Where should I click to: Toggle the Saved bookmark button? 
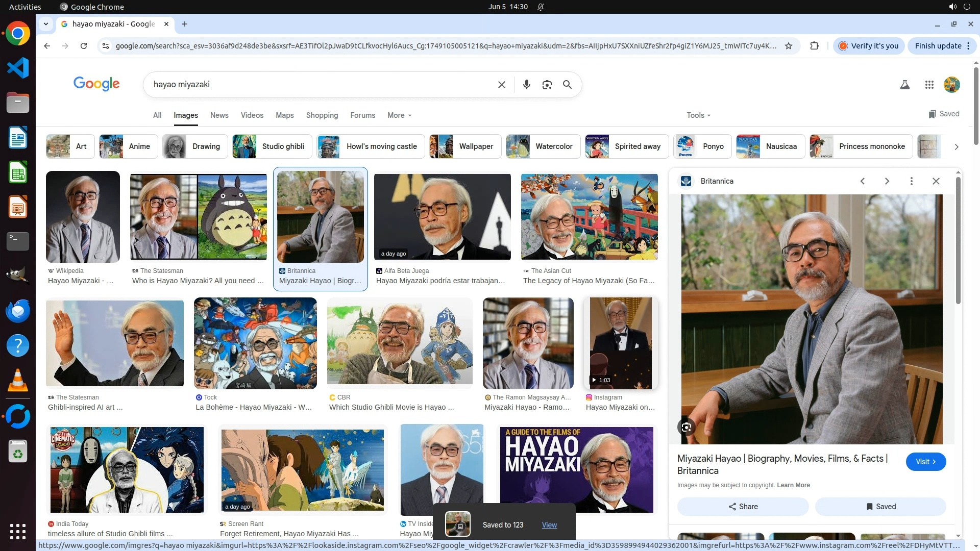pos(880,506)
